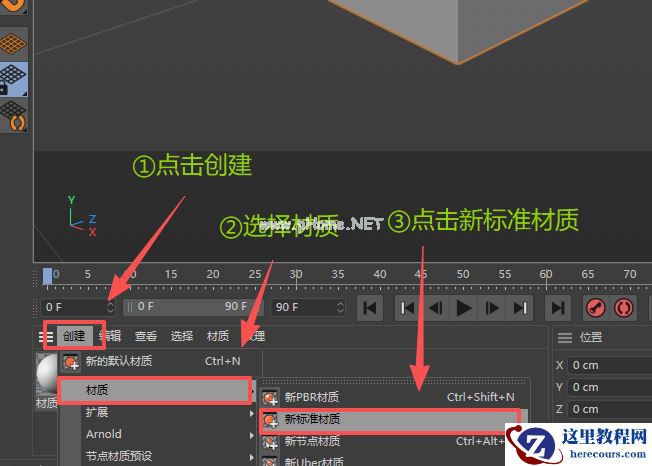Image resolution: width=652 pixels, height=466 pixels.
Task: Click the red Record Active Objects key button
Action: [x=595, y=308]
